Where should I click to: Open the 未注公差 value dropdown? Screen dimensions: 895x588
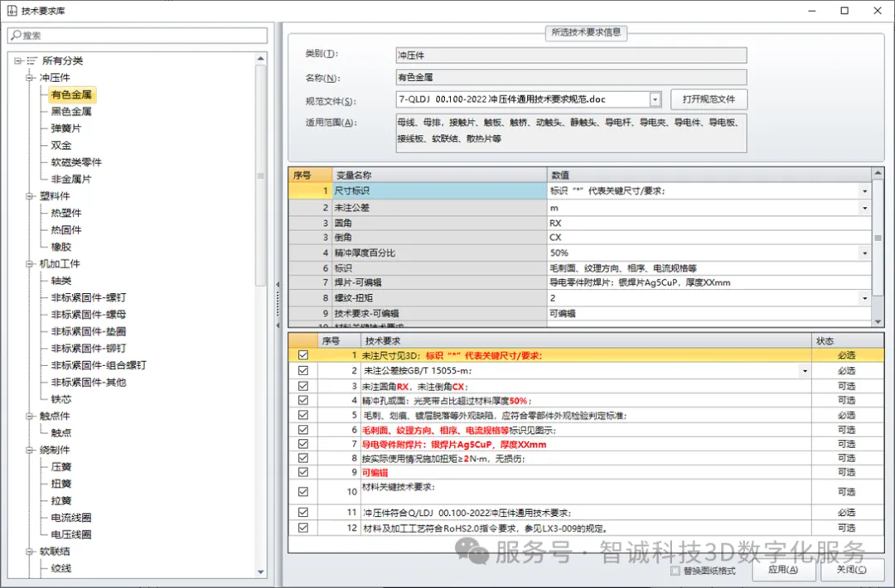click(864, 209)
